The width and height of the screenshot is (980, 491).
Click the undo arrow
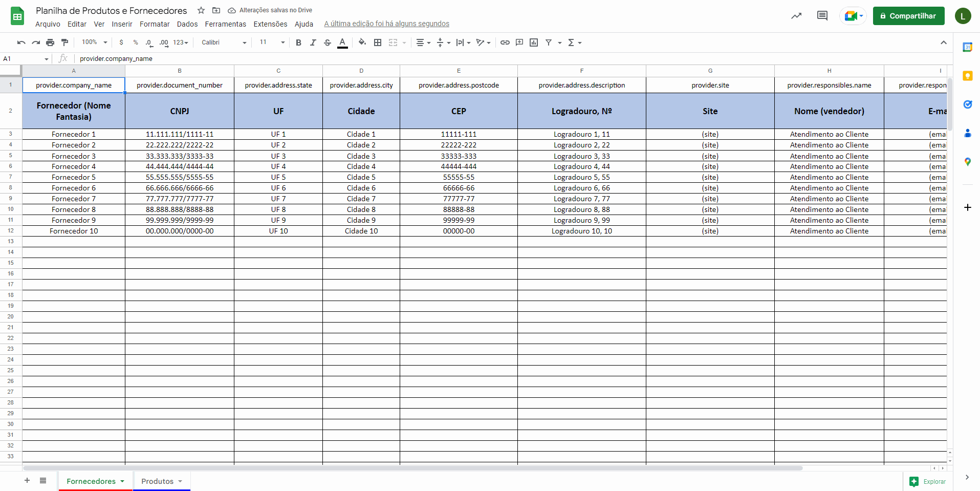21,42
